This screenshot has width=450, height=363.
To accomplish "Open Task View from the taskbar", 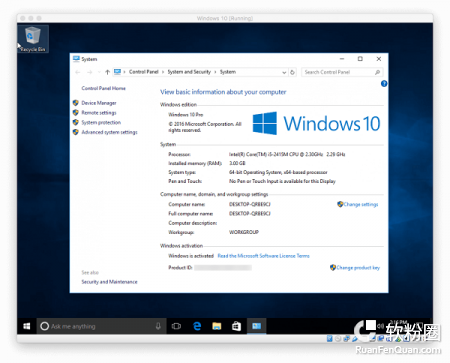I will [x=176, y=326].
